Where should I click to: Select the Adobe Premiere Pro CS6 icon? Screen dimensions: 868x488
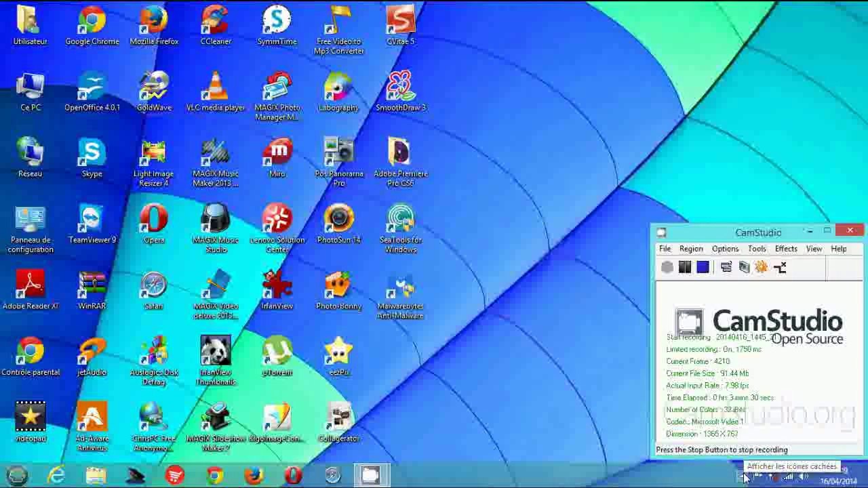pos(401,163)
